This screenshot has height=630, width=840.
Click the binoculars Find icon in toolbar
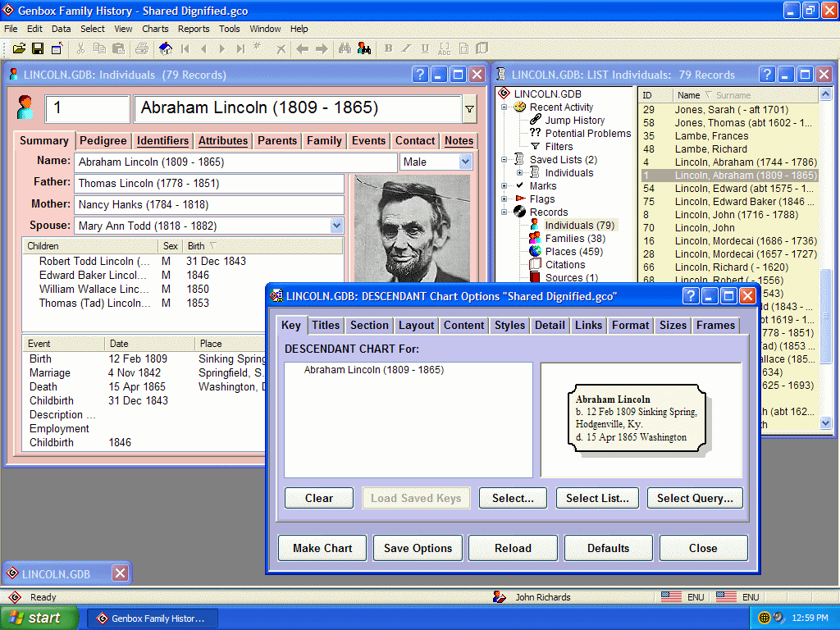[345, 48]
